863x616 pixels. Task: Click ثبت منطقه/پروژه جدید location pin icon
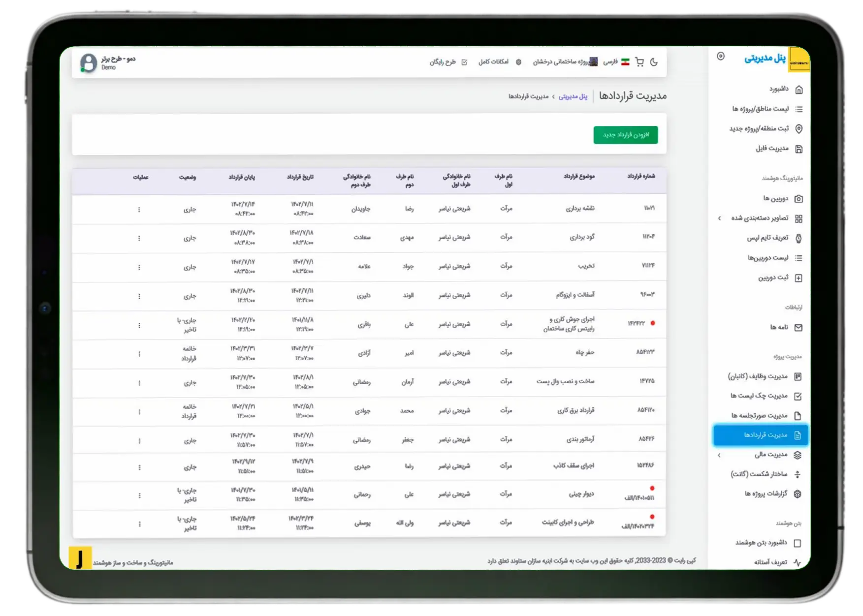point(799,129)
